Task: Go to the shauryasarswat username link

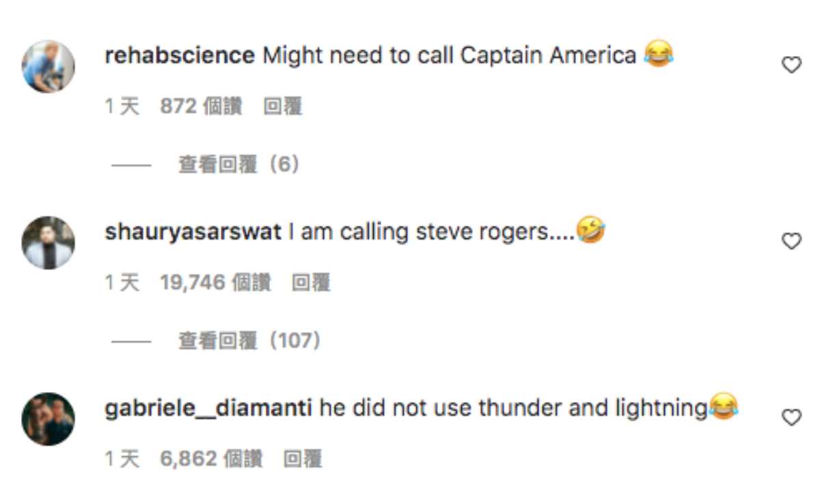Action: pyautogui.click(x=193, y=232)
